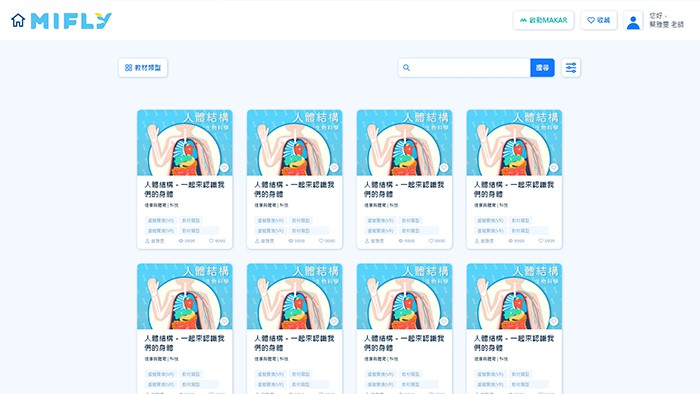700x394 pixels.
Task: Open the user profile avatar icon
Action: click(x=633, y=21)
